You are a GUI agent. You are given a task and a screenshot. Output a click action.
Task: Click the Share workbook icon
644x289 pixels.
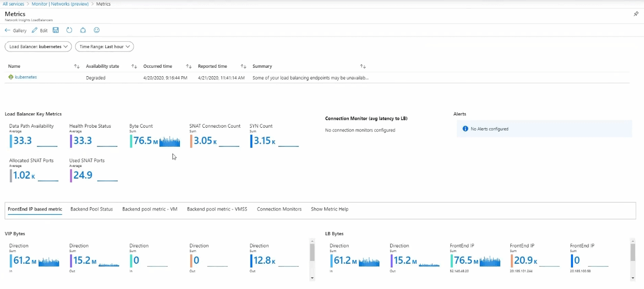pos(83,30)
